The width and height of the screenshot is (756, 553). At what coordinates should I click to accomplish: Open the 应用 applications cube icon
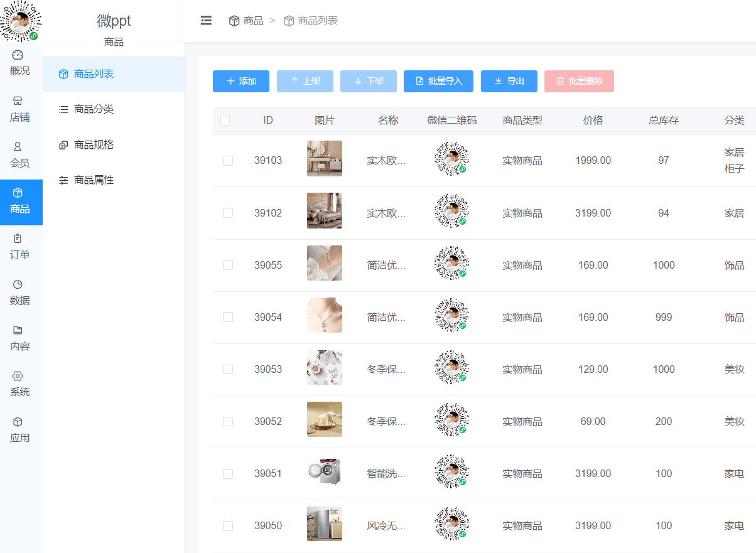[18, 422]
